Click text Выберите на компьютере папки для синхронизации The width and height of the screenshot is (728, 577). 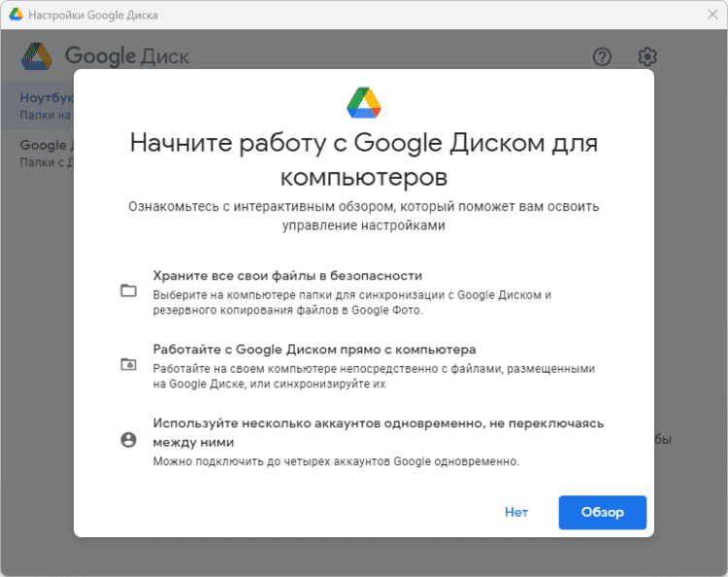click(352, 302)
